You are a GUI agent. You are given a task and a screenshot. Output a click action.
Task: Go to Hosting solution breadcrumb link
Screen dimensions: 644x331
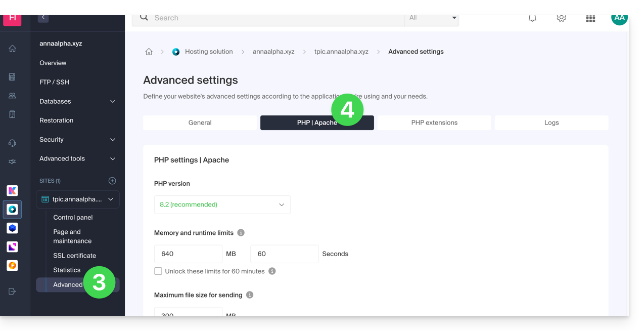pyautogui.click(x=208, y=52)
